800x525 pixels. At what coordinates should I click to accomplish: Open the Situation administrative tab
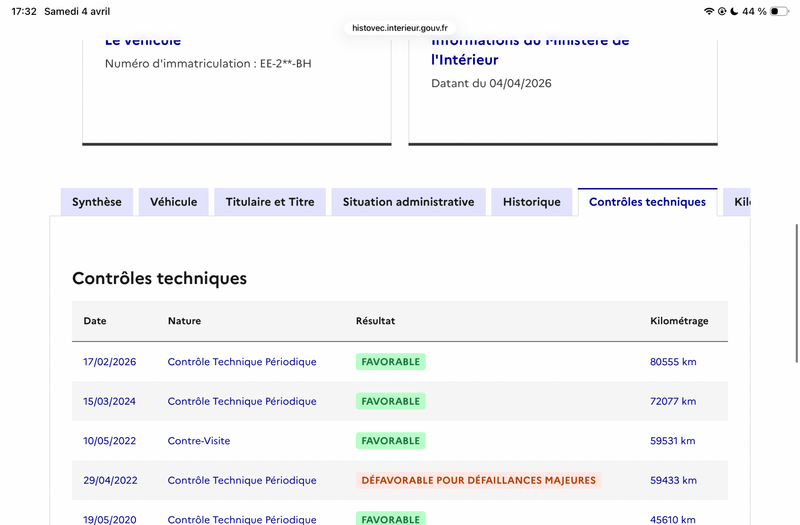pyautogui.click(x=408, y=202)
